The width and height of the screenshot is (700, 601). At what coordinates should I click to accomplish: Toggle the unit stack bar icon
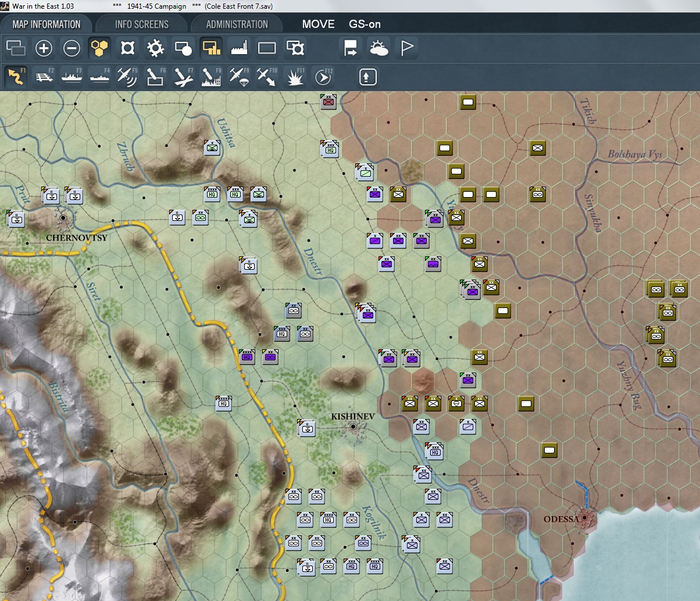[211, 48]
